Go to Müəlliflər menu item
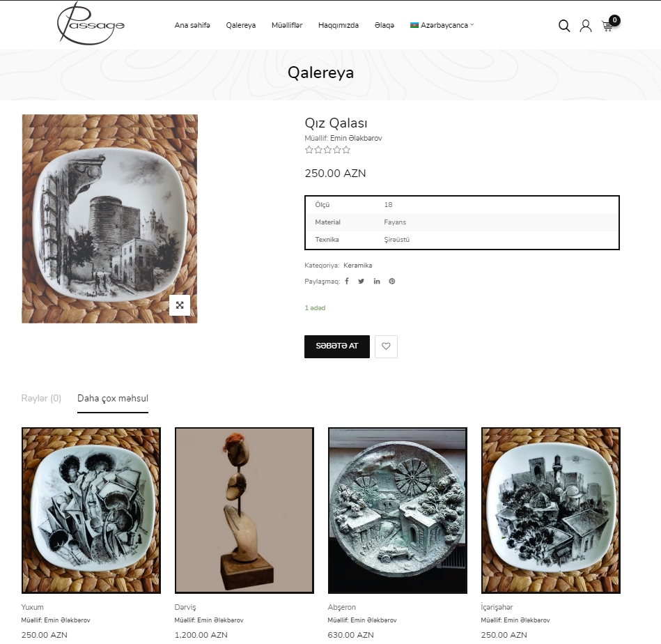This screenshot has height=644, width=661. tap(287, 25)
